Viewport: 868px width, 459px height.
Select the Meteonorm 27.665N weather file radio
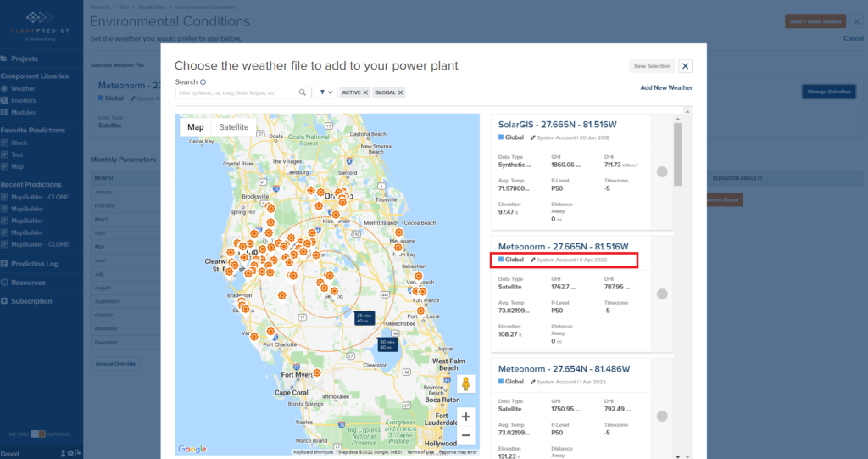[x=662, y=294]
